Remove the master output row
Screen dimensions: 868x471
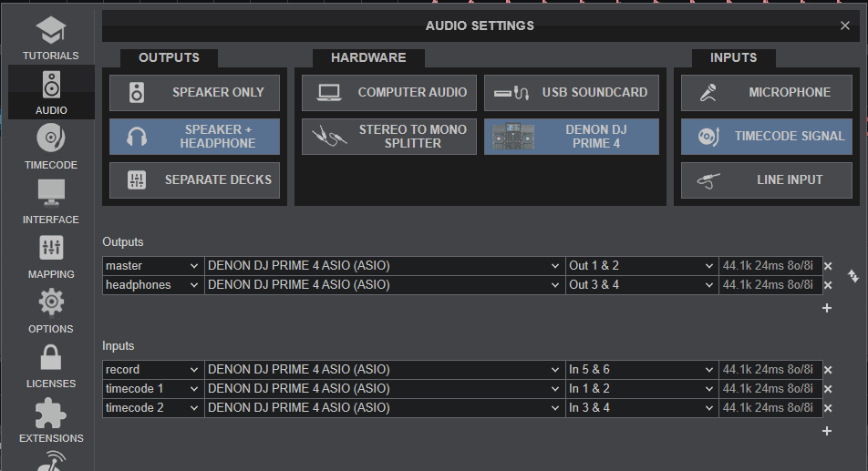828,266
